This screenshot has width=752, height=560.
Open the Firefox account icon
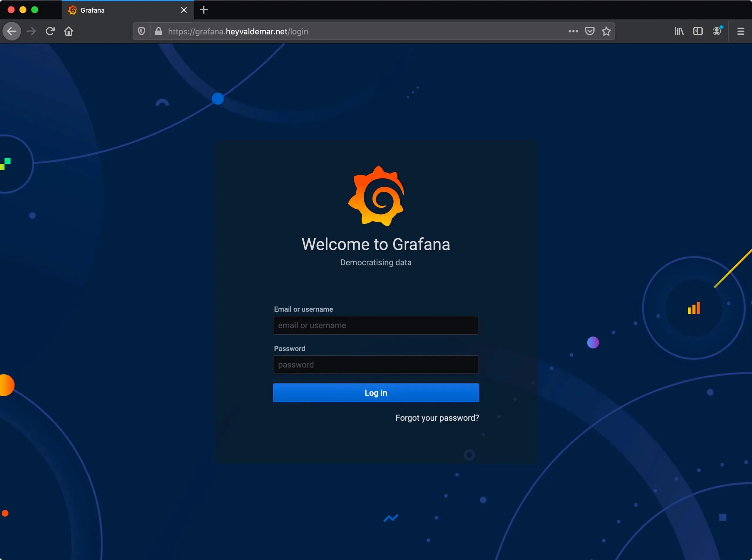[717, 31]
